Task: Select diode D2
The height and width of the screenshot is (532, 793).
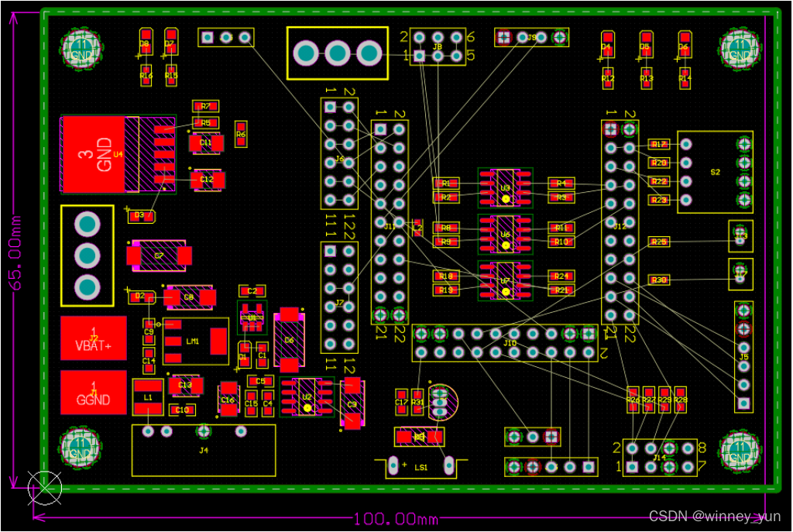Action: pos(141,297)
